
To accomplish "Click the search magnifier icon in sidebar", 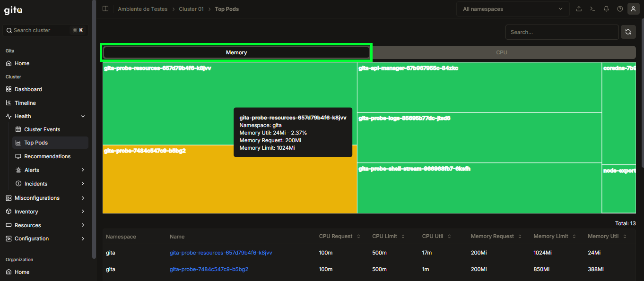I will click(9, 30).
